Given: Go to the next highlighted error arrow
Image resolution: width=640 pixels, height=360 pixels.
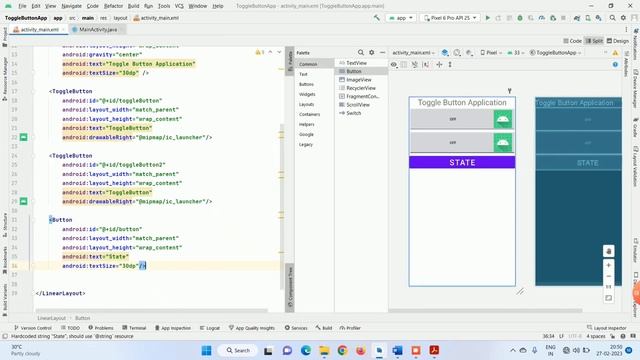Looking at the screenshot, I should (x=279, y=52).
